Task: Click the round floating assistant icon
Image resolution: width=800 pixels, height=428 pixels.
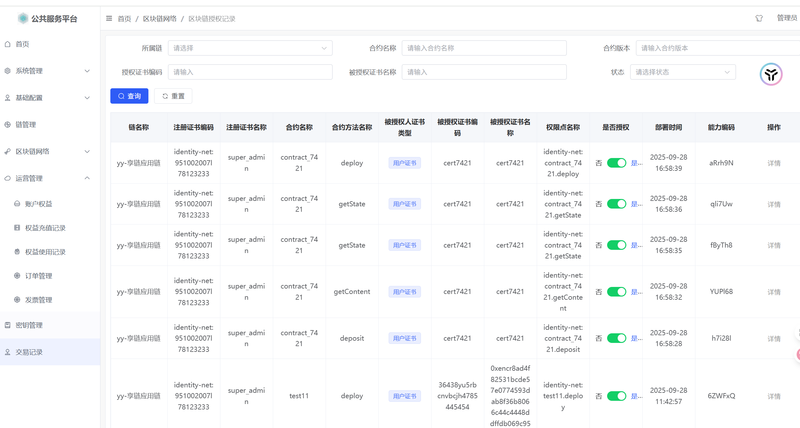Action: pyautogui.click(x=770, y=75)
